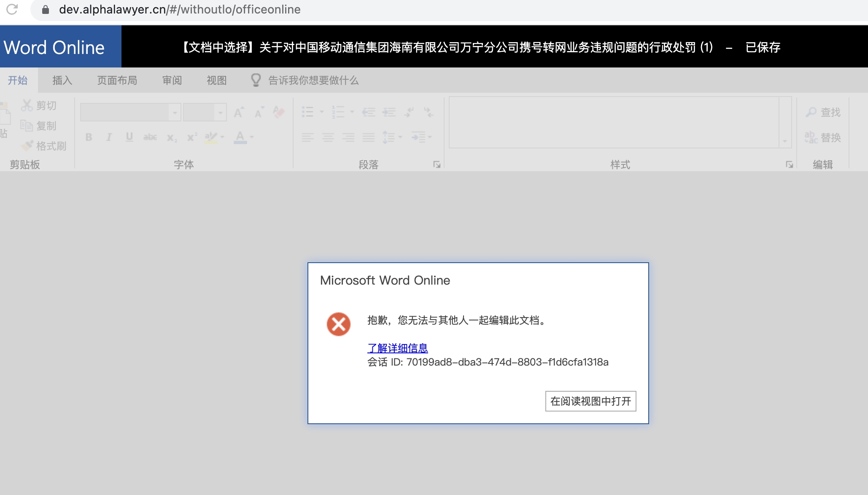
Task: Click 在阅读视图中打开 button
Action: (x=590, y=401)
